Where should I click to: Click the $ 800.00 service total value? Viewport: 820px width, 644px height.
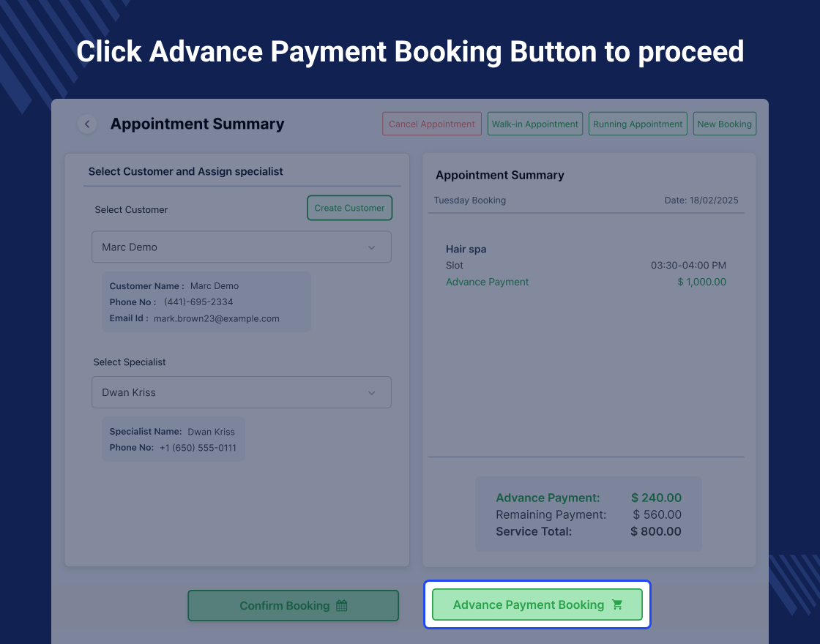656,531
